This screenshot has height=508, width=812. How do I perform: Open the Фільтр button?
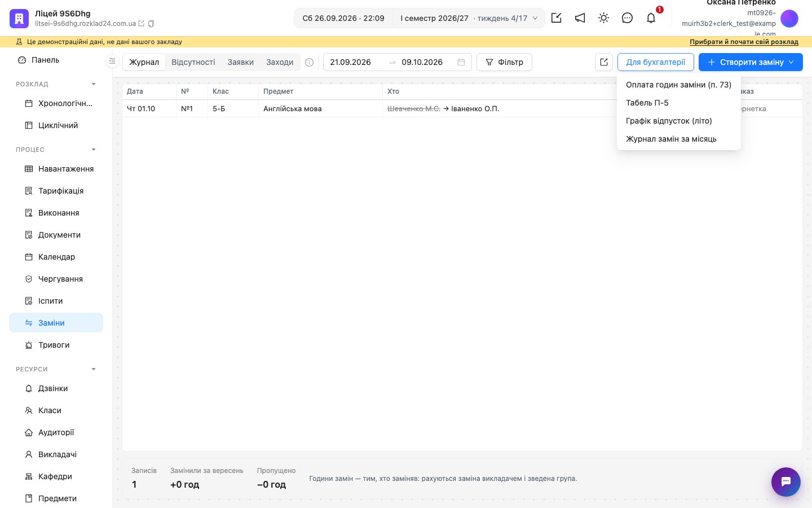point(504,62)
